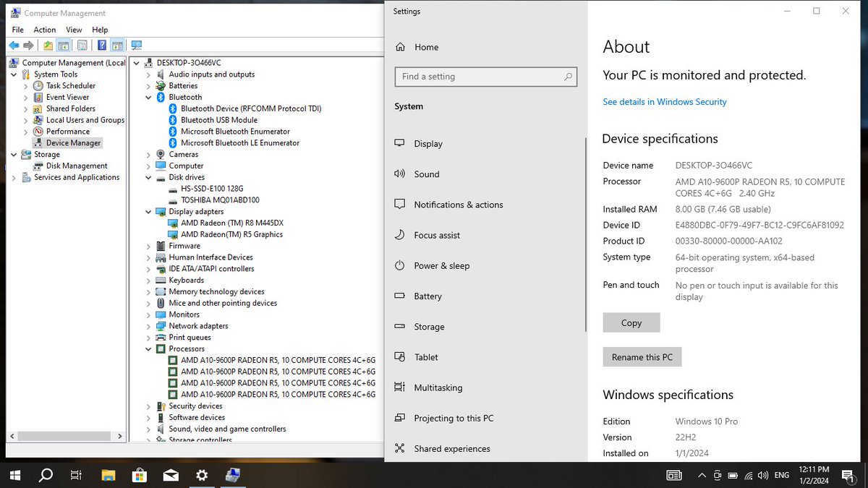Open Display settings icon in sidebar
The height and width of the screenshot is (488, 868).
coord(399,143)
